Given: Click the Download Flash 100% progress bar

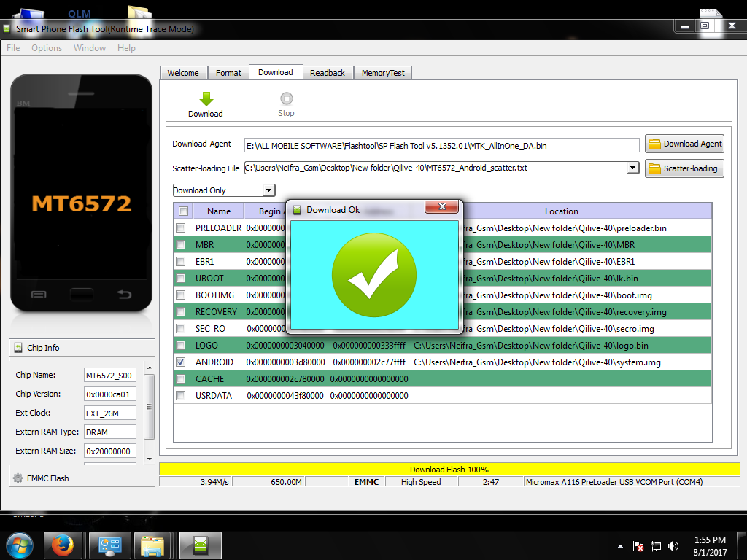Looking at the screenshot, I should tap(449, 470).
